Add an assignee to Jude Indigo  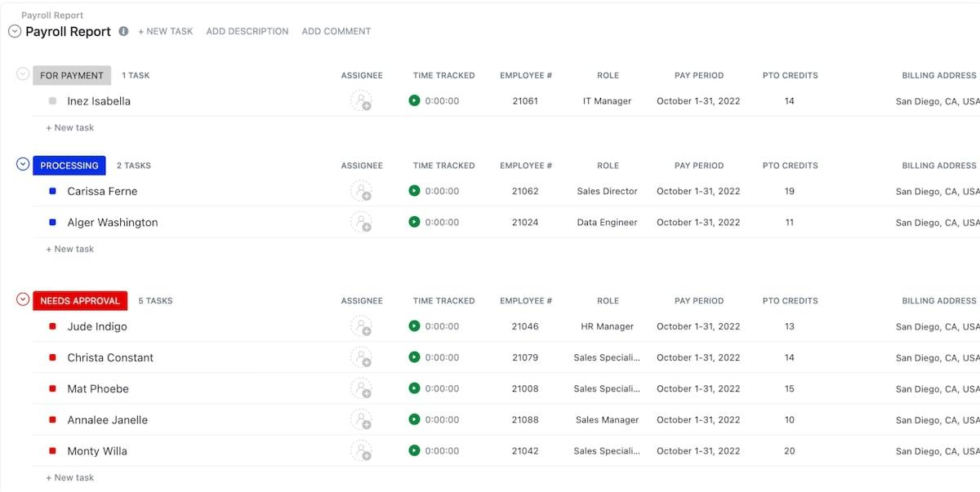361,326
